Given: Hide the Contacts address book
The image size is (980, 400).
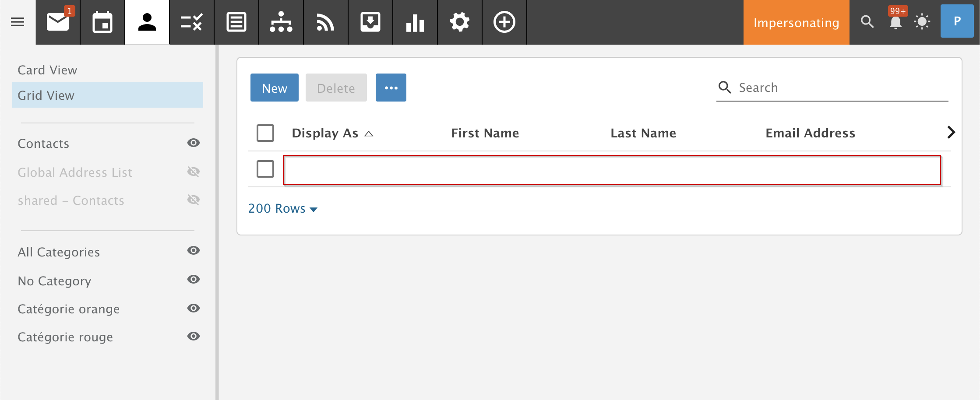Looking at the screenshot, I should [x=193, y=143].
